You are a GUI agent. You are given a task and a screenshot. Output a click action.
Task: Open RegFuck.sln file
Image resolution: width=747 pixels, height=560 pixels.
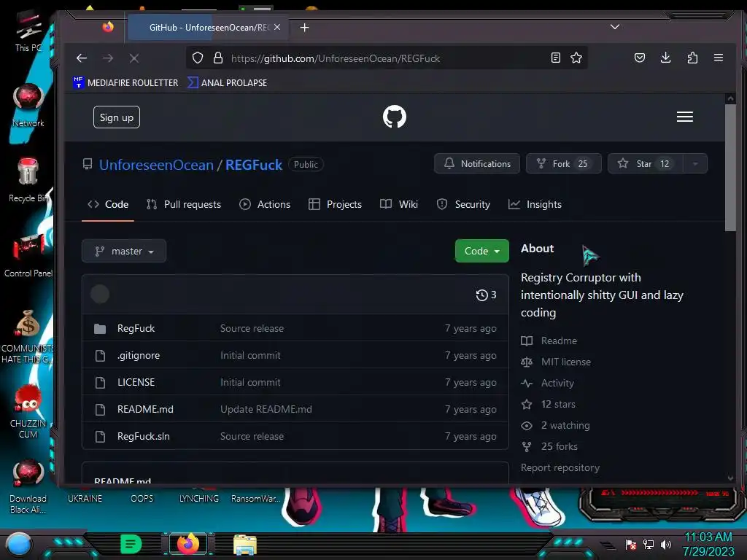pos(144,436)
